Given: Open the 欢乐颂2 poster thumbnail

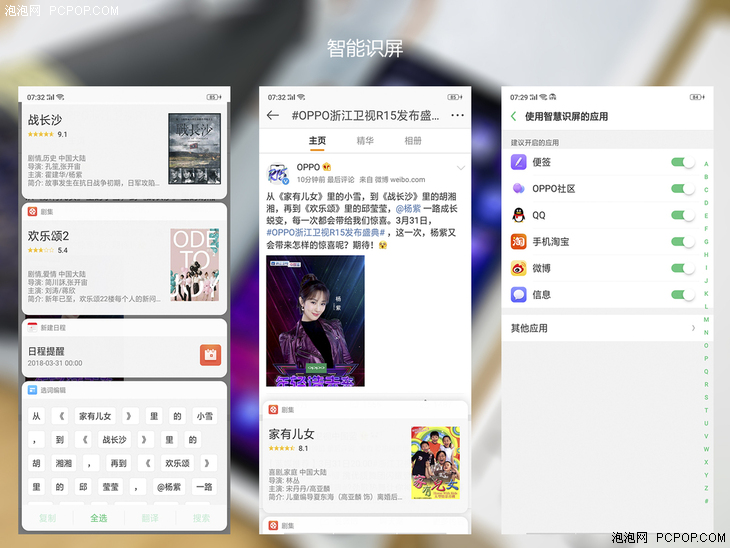Looking at the screenshot, I should [x=195, y=264].
